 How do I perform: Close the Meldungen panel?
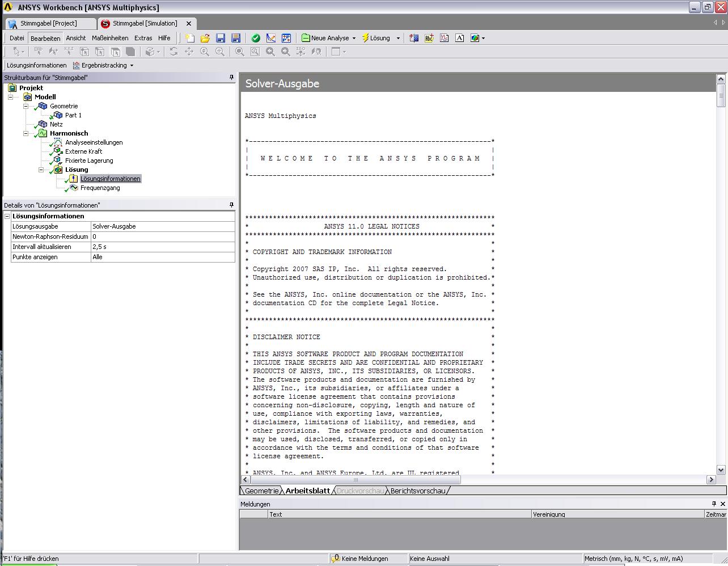[x=722, y=504]
